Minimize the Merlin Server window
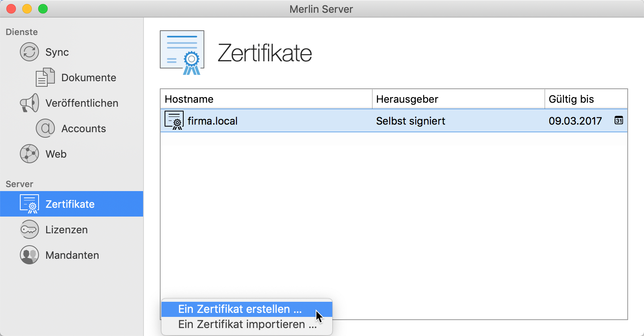644x336 pixels. (27, 9)
